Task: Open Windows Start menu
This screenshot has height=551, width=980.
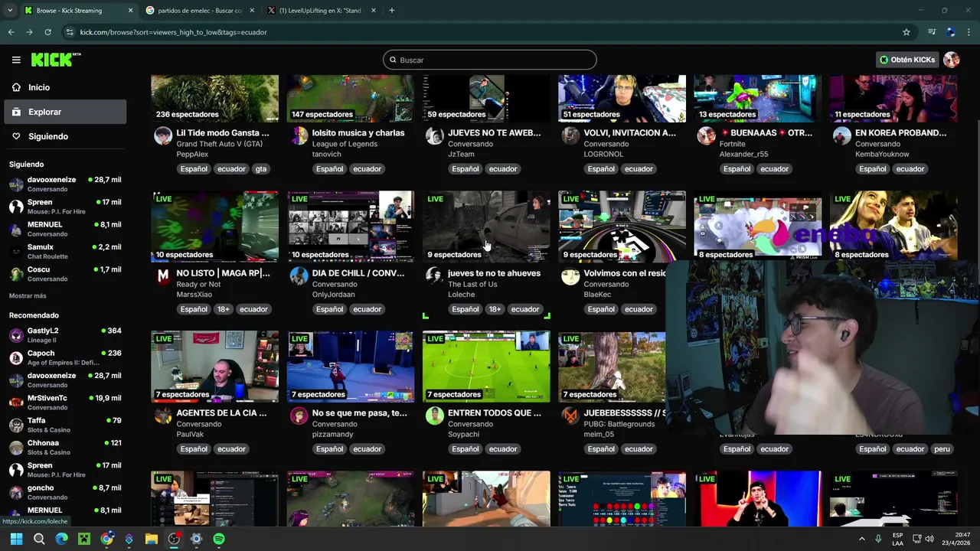Action: (x=16, y=539)
